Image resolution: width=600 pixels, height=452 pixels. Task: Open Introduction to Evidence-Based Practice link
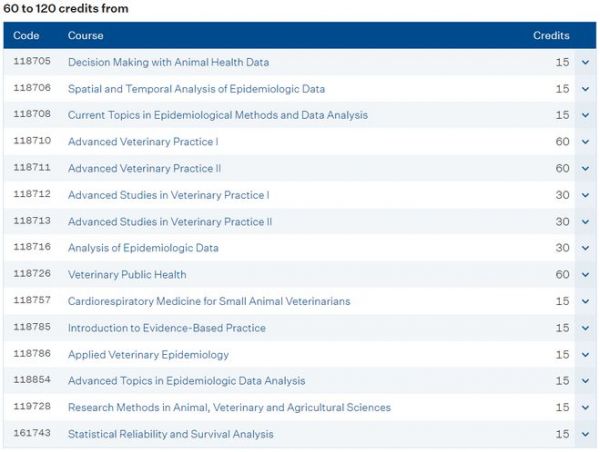click(x=167, y=328)
